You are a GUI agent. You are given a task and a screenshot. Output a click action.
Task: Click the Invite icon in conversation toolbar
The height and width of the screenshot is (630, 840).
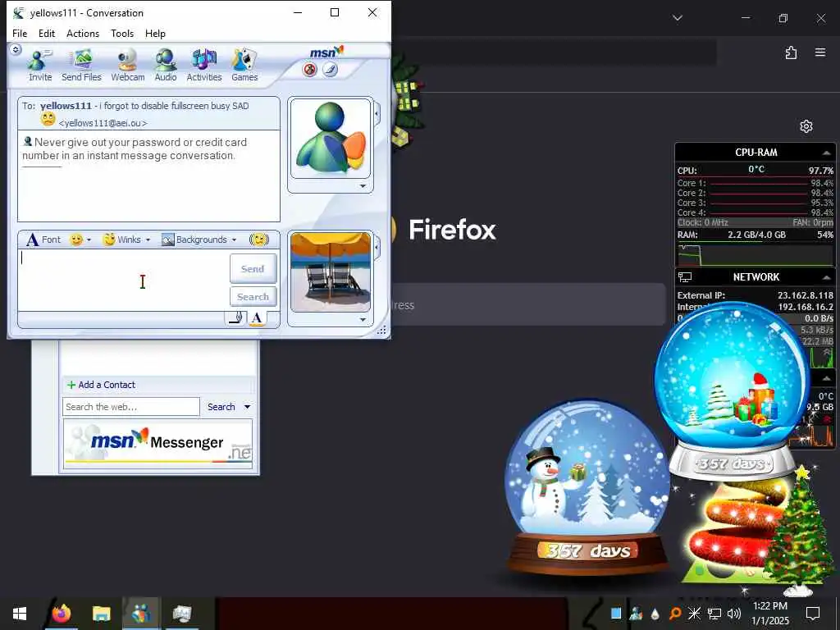click(40, 64)
